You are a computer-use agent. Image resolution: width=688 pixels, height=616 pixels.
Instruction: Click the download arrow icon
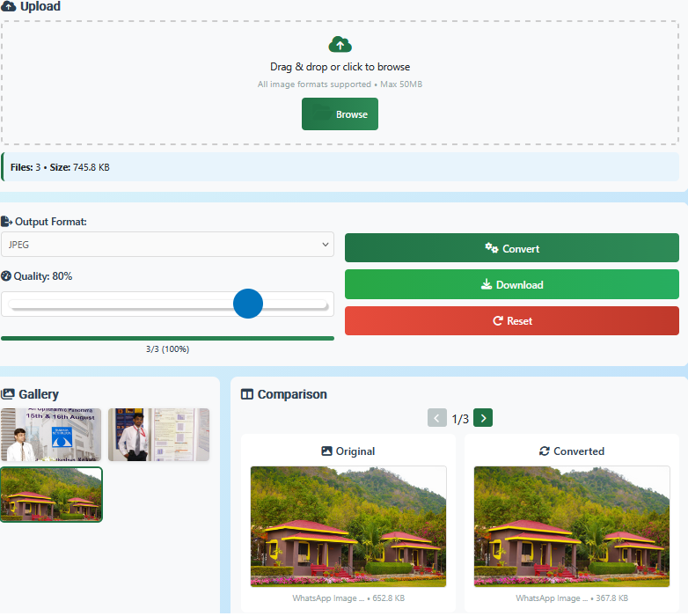(486, 284)
